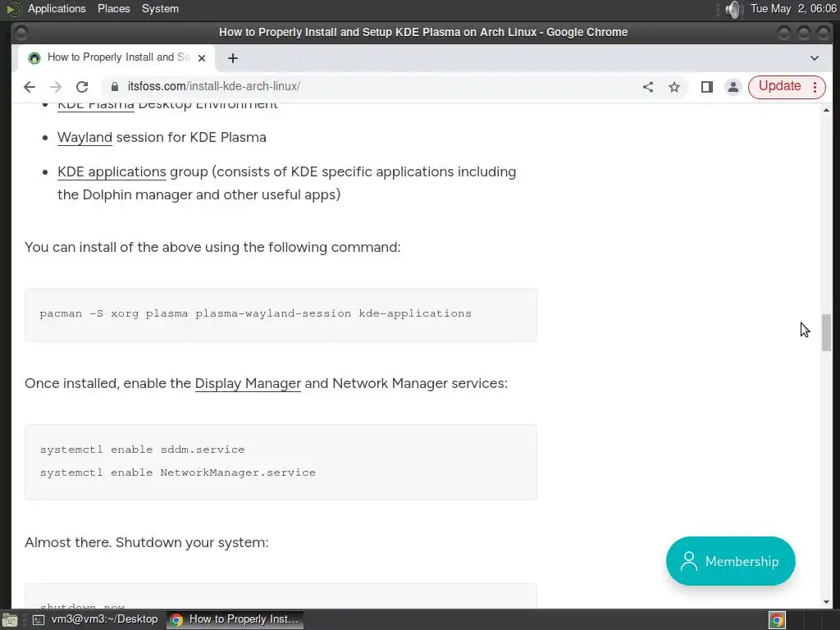Click the show desktop icon in taskbar
This screenshot has width=840, height=630.
(10, 620)
